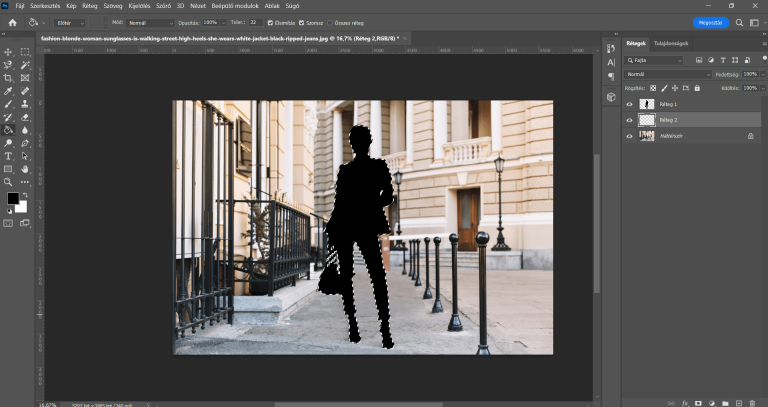Toggle the Élsimítás anti-alias checkbox
This screenshot has width=768, height=407.
coord(270,23)
